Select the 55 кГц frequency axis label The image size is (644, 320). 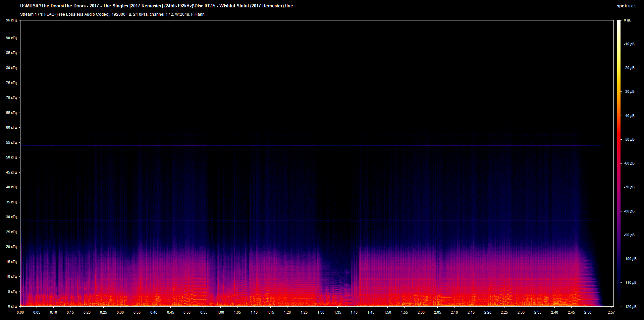pyautogui.click(x=11, y=142)
